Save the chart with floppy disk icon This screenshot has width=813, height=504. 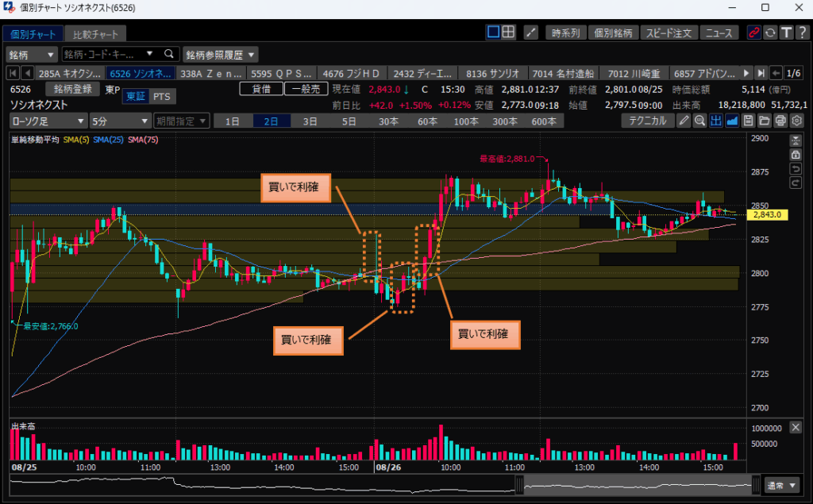(748, 121)
